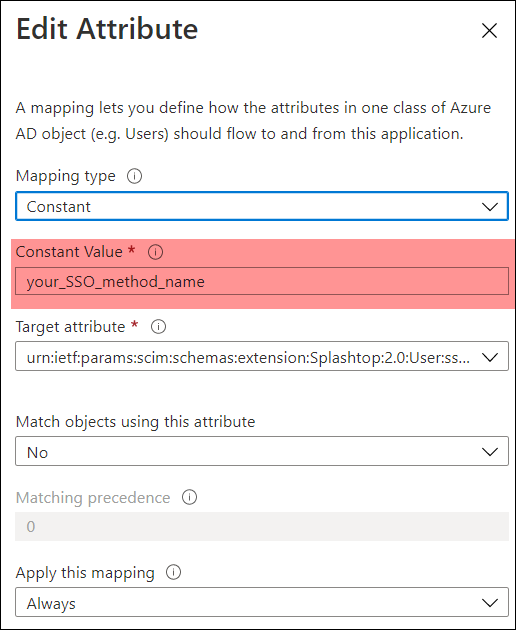Click the Constant Value info icon
The height and width of the screenshot is (630, 516).
coord(156,252)
